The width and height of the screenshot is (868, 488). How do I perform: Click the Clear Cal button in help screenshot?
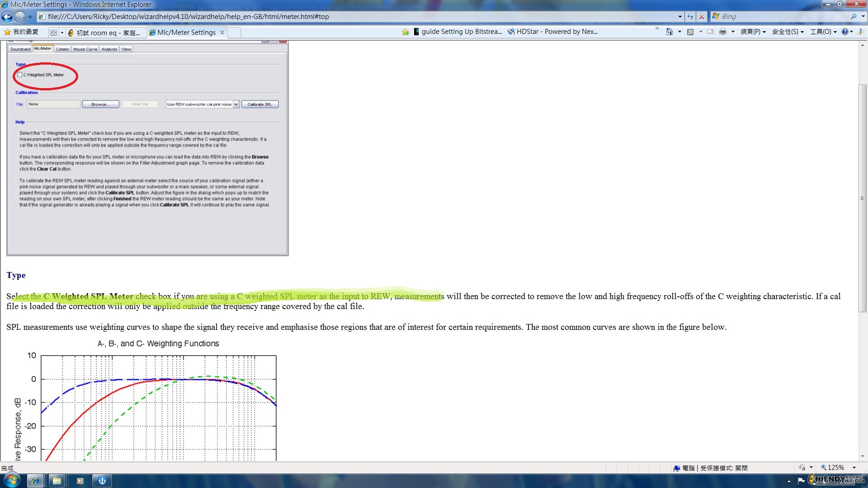[140, 104]
